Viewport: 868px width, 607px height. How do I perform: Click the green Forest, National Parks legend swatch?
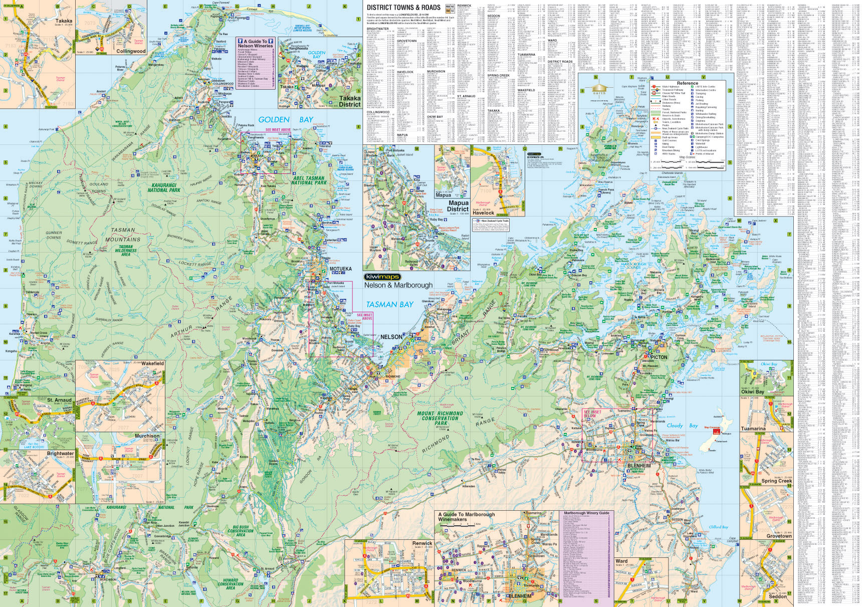pos(656,112)
